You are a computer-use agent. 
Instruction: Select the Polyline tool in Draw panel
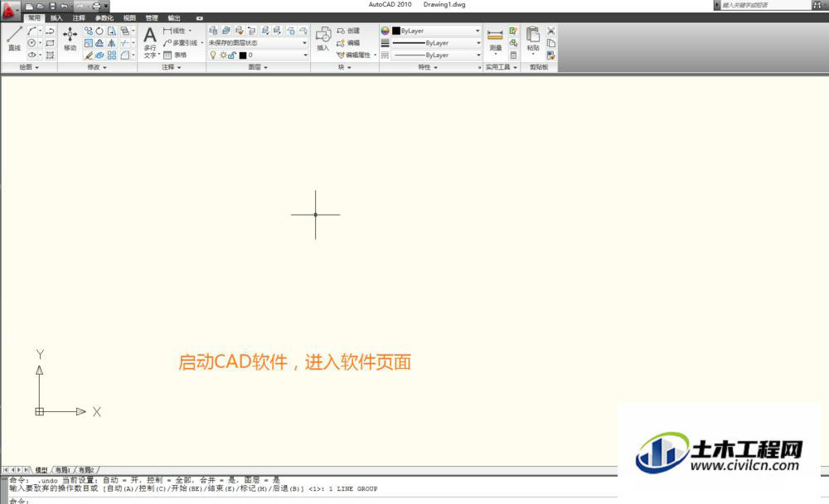[50, 31]
